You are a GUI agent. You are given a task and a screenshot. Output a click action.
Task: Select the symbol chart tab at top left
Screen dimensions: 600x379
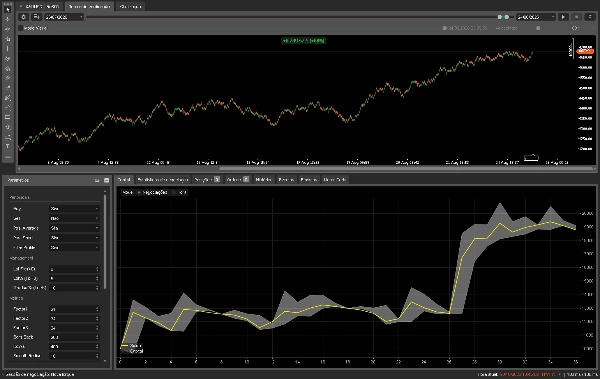(x=40, y=7)
